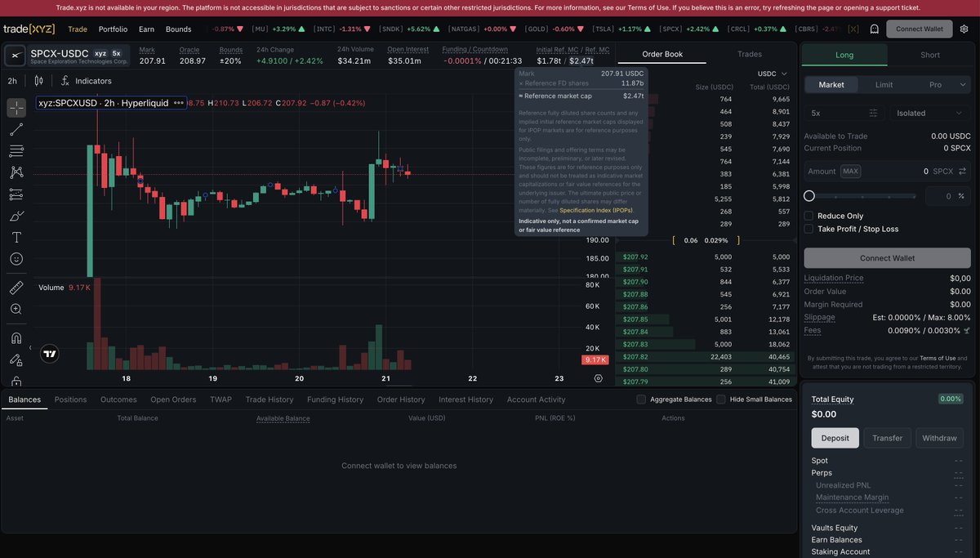This screenshot has width=980, height=558.
Task: Open the 5x leverage selector
Action: (x=844, y=113)
